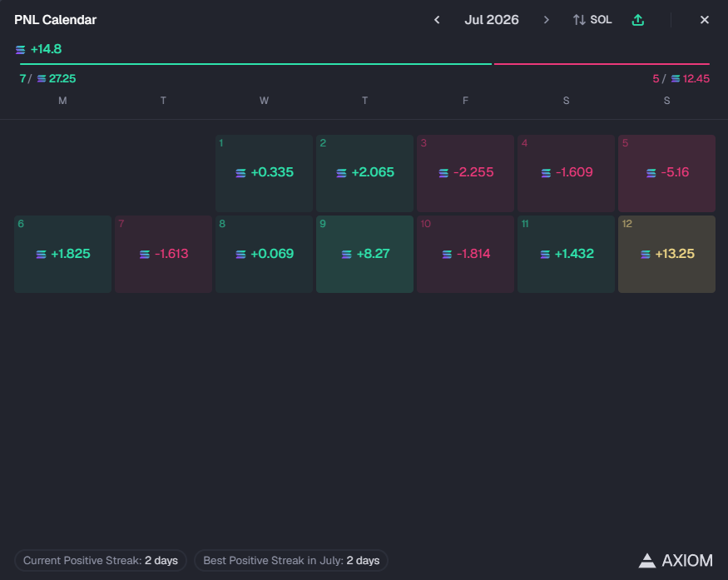Image resolution: width=728 pixels, height=580 pixels.
Task: Click the green share/export icon
Action: point(638,20)
